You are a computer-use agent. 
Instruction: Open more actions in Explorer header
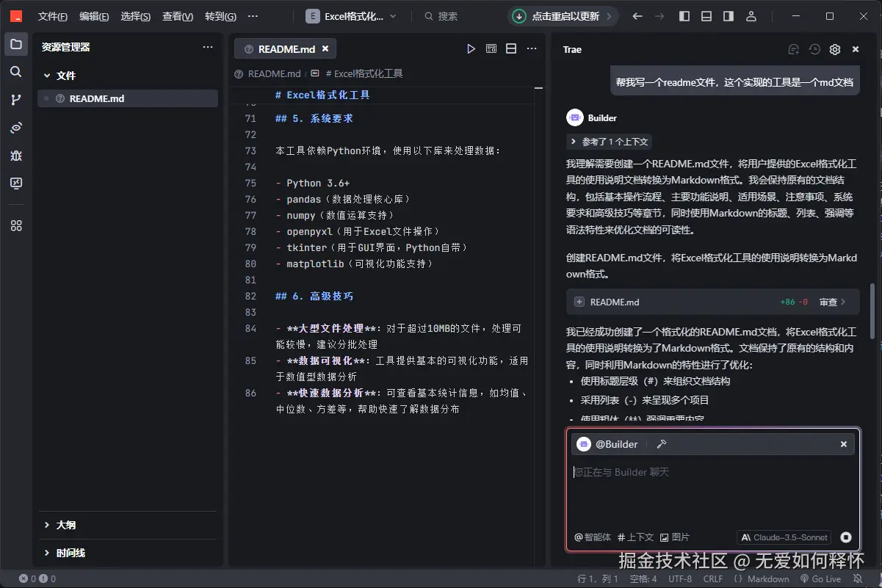click(x=208, y=47)
